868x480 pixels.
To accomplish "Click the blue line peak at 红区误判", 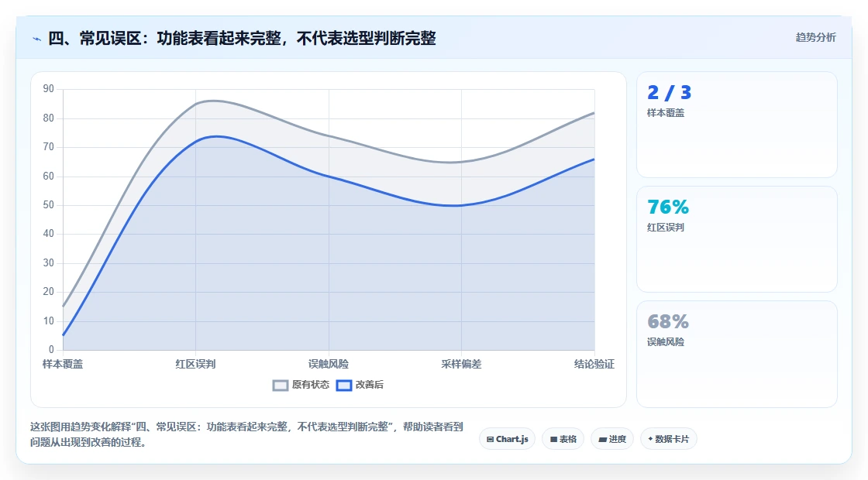I will click(x=196, y=141).
